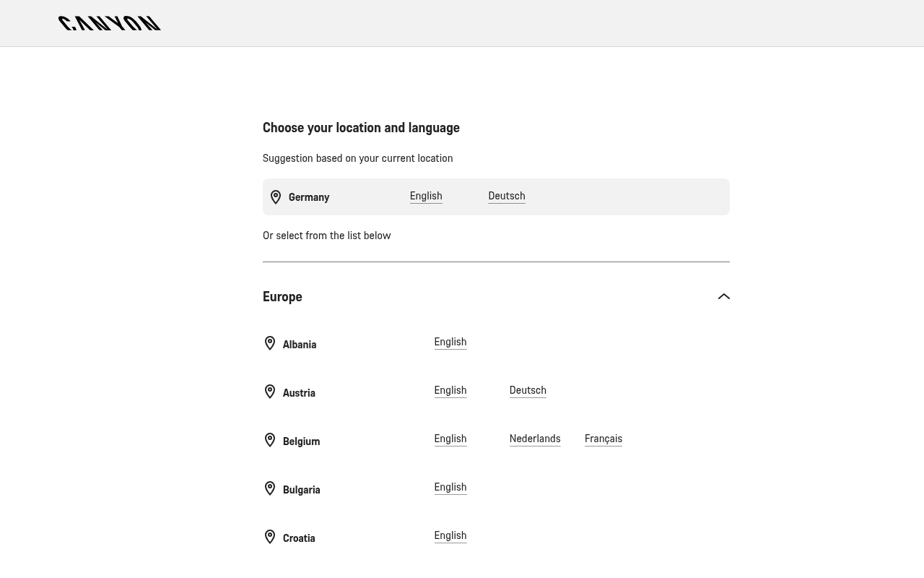Image resolution: width=924 pixels, height=578 pixels.
Task: Click the Austria country name
Action: pos(299,393)
